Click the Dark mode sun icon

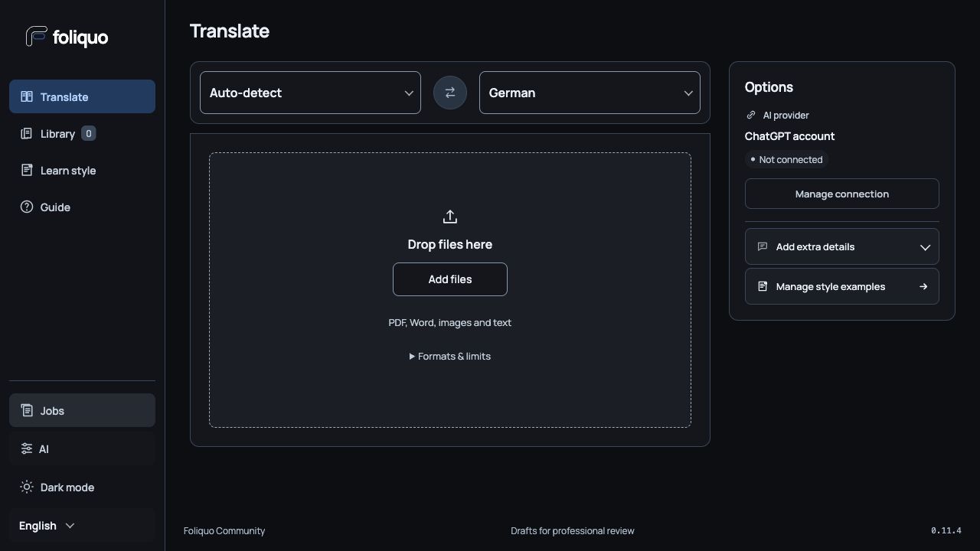pyautogui.click(x=27, y=487)
